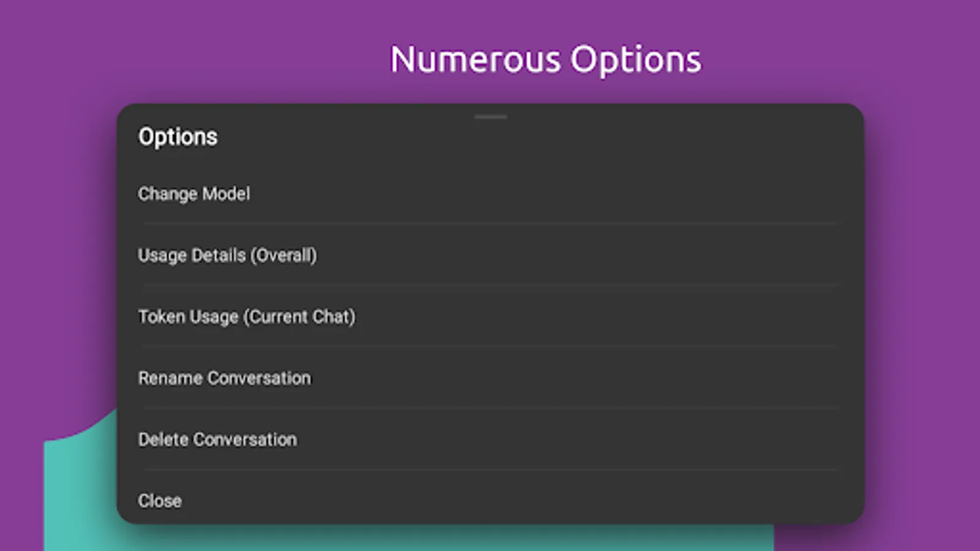Viewport: 980px width, 551px height.
Task: Click the Options dialog title
Action: 178,136
